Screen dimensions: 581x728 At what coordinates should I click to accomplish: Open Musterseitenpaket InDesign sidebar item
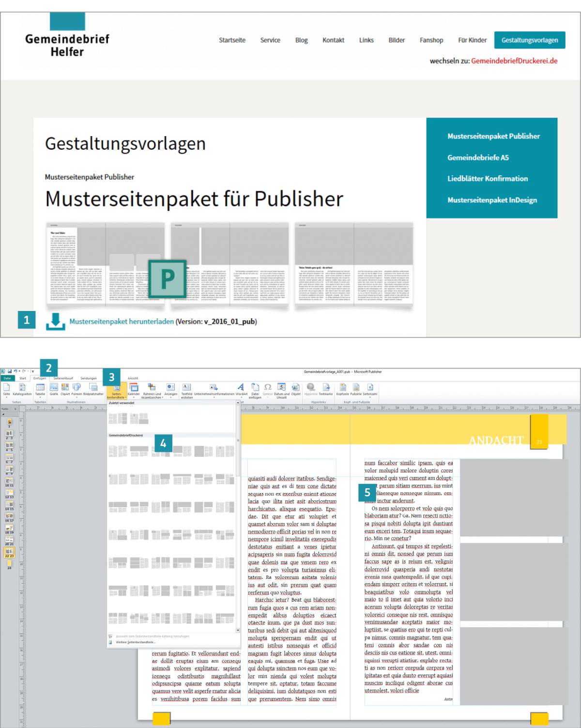tap(492, 200)
